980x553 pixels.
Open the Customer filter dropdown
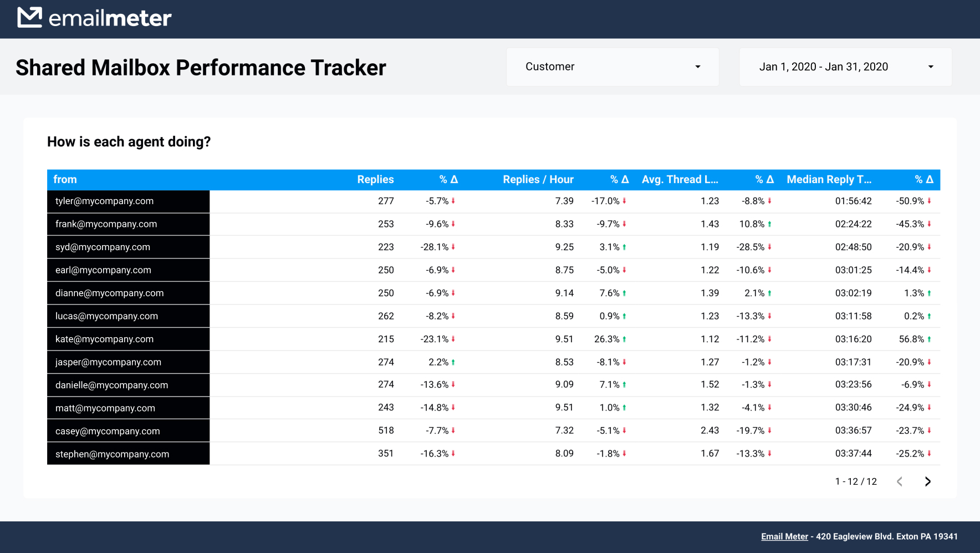point(612,67)
